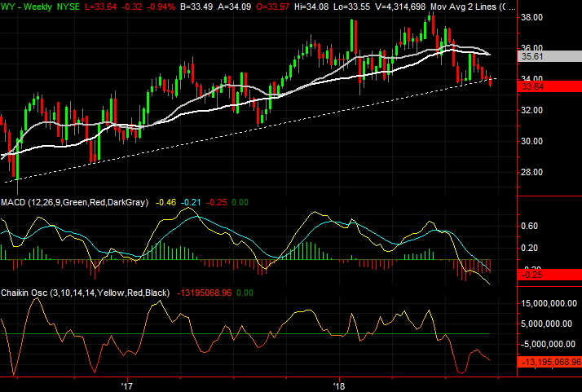Select the A=34.09 ask readout
Screen dimensions: 582x392
tap(234, 7)
